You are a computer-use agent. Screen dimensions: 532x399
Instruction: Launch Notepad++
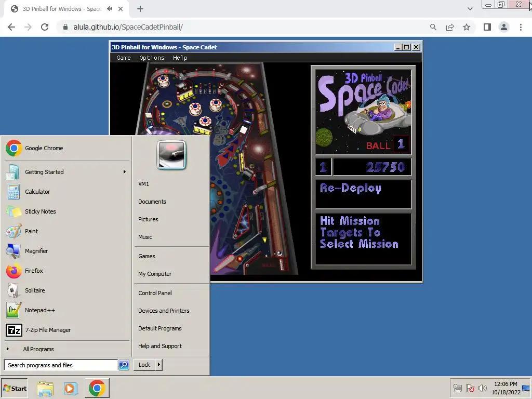(x=67, y=310)
